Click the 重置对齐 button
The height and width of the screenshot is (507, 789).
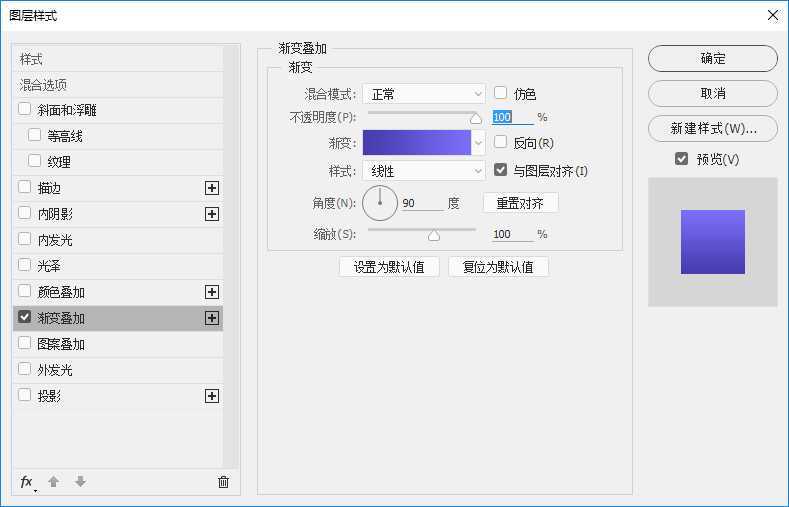(x=520, y=203)
